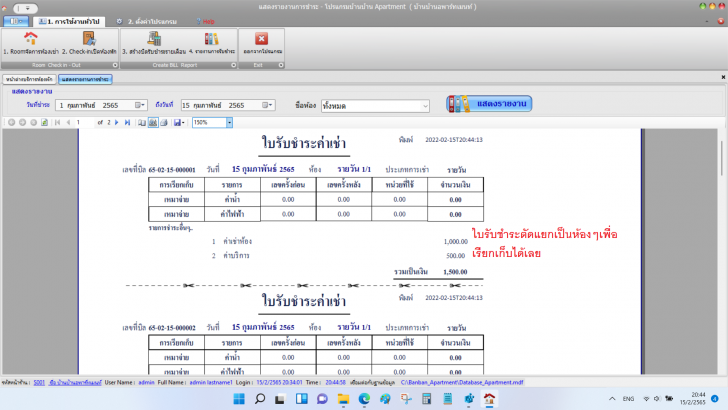Click the current page number field
Viewport: 728px width, 410px height.
pos(84,123)
